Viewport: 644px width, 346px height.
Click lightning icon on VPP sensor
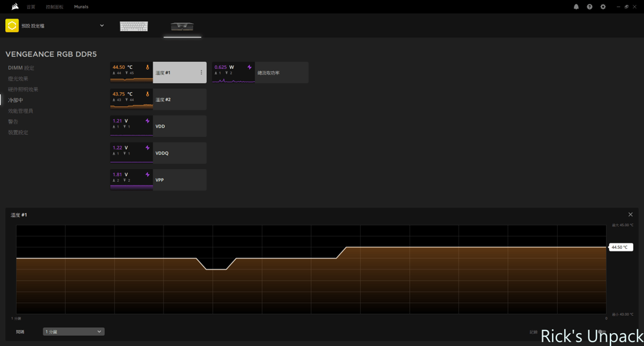pos(147,175)
